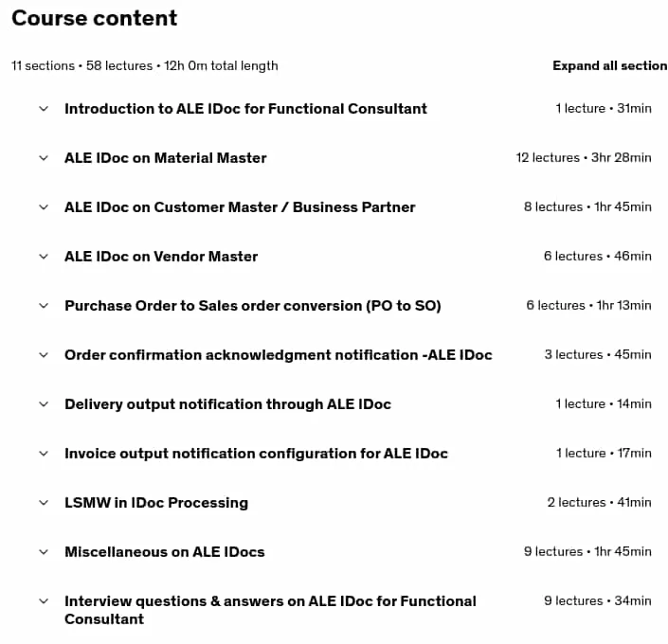668x644 pixels.
Task: Open chevron for Delivery output notification section
Action: click(x=44, y=404)
